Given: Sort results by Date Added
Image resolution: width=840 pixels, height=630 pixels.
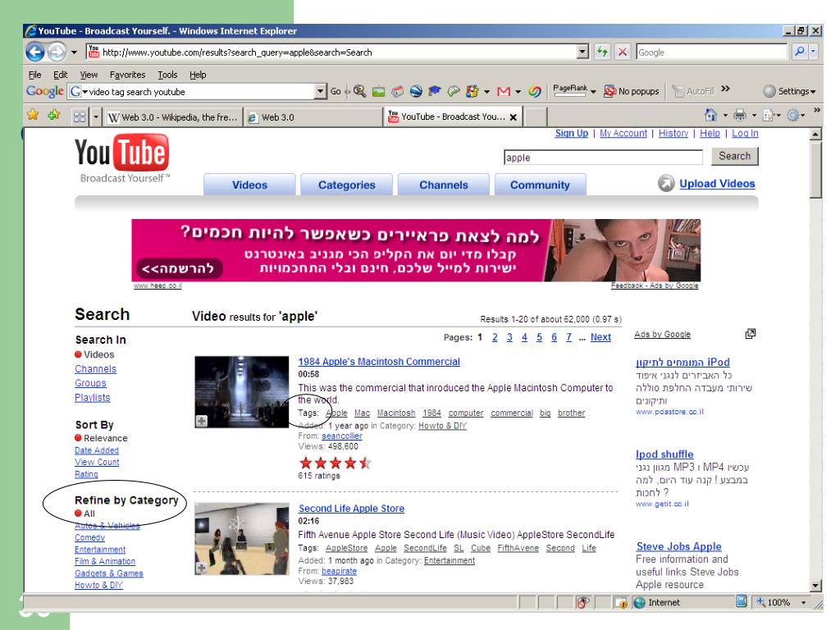Looking at the screenshot, I should [x=97, y=450].
